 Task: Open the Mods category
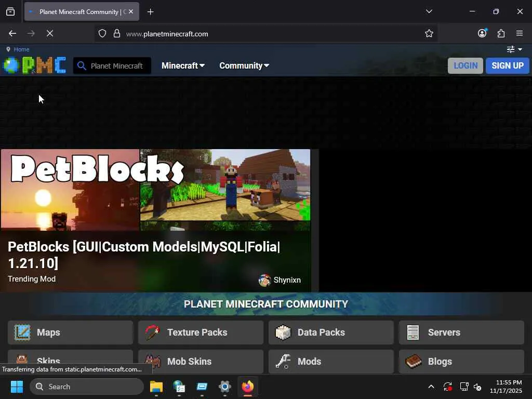331,362
